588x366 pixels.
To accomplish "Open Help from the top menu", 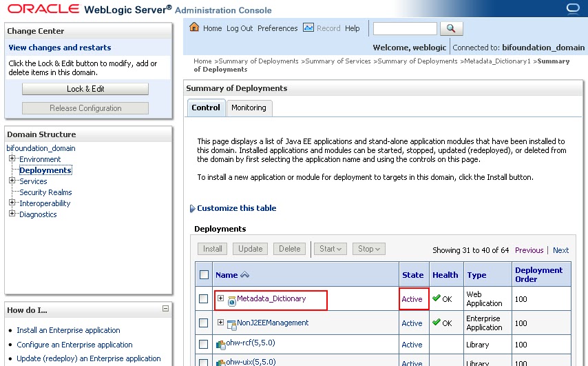I will [x=352, y=28].
